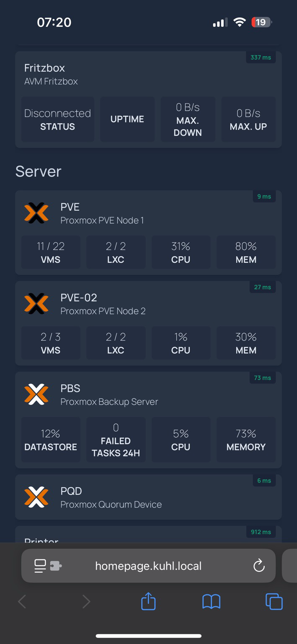The width and height of the screenshot is (297, 644).
Task: Open page settings icon in address bar
Action: [48, 566]
